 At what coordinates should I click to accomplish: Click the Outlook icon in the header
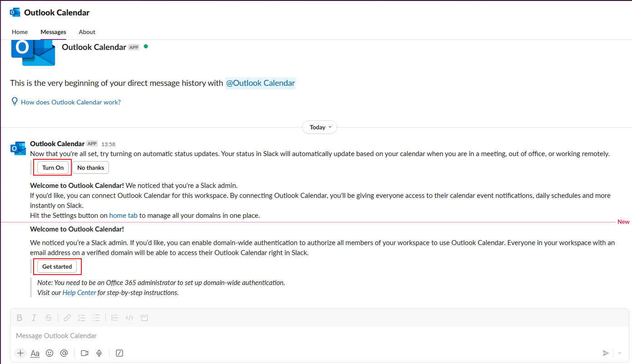(x=15, y=12)
